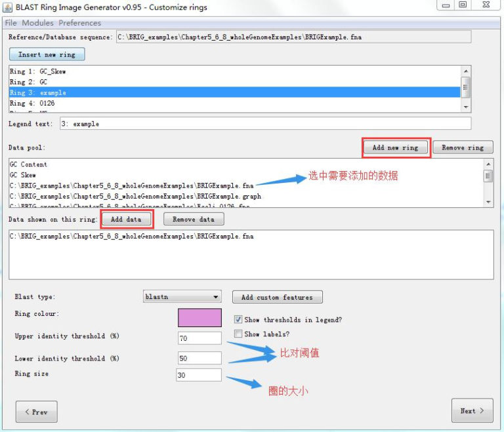Select BRIGExample.fna in ring data list
This screenshot has height=432, width=504.
(251, 237)
